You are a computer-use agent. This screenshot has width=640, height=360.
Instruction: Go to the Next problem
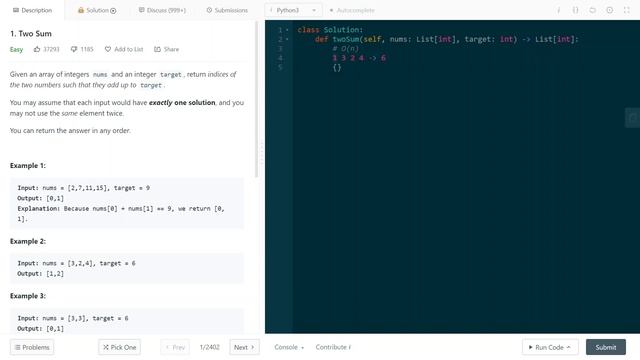(x=244, y=347)
